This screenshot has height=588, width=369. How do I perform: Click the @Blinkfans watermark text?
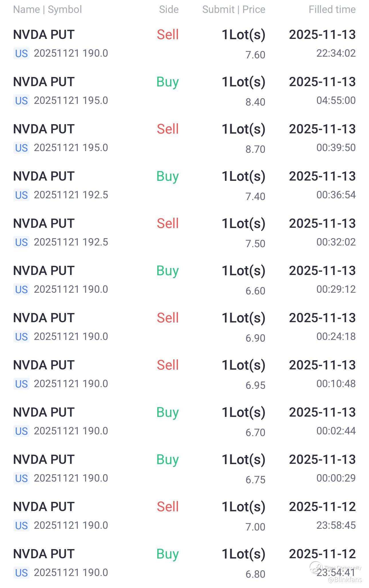click(x=345, y=580)
